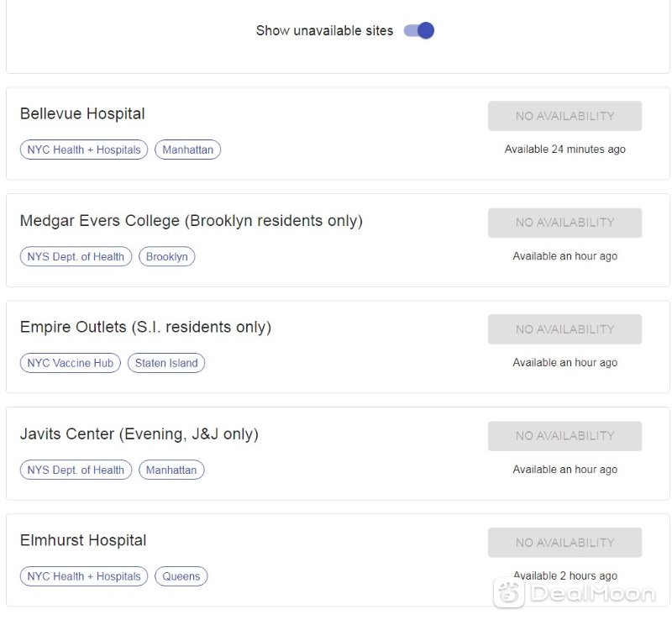This screenshot has width=672, height=620.
Task: Select NYS Dept. of Health tag under Javits Center
Action: coord(76,470)
